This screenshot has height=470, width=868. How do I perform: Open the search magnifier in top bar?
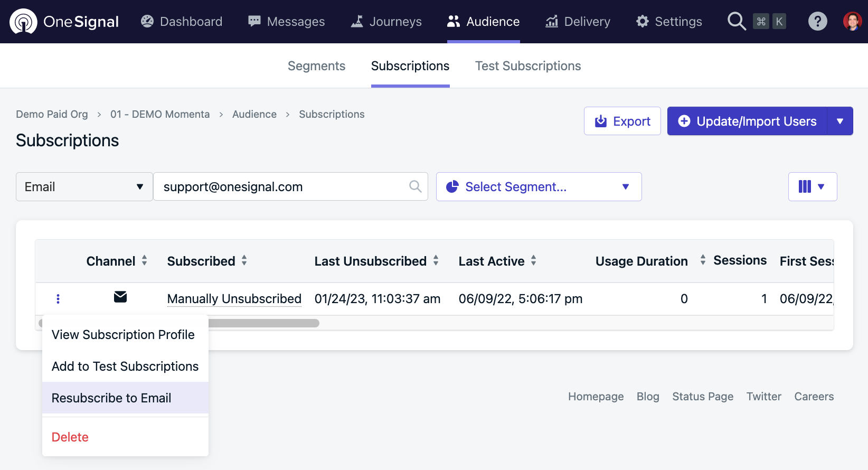(737, 21)
